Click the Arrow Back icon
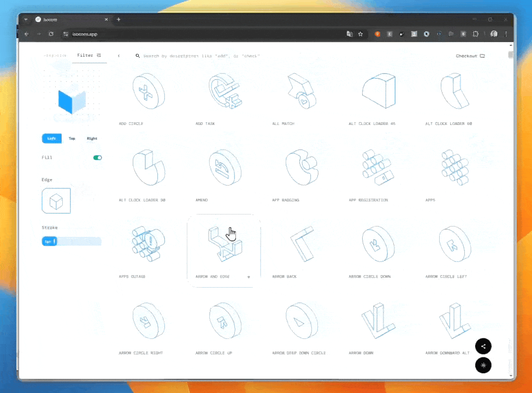Image resolution: width=532 pixels, height=393 pixels. 302,244
